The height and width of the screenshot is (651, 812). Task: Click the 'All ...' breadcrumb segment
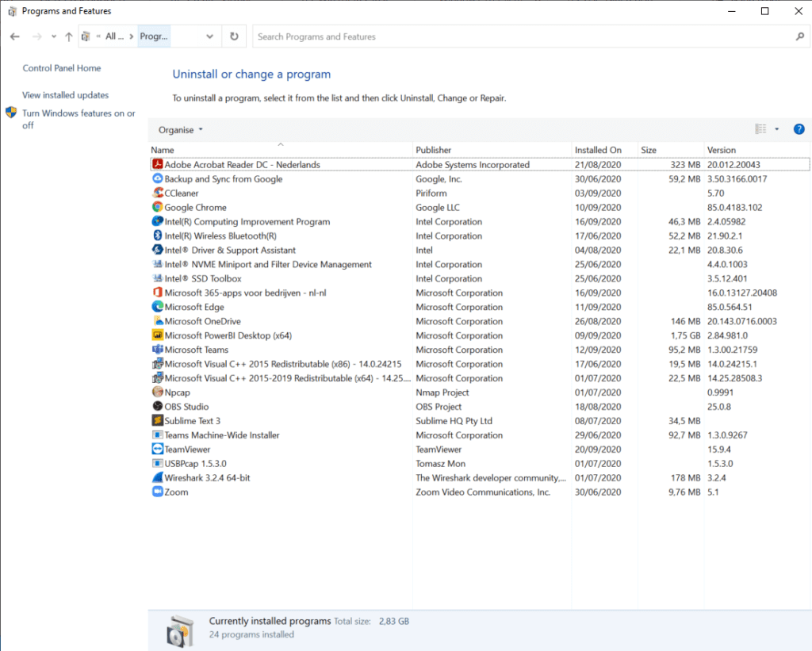point(114,36)
